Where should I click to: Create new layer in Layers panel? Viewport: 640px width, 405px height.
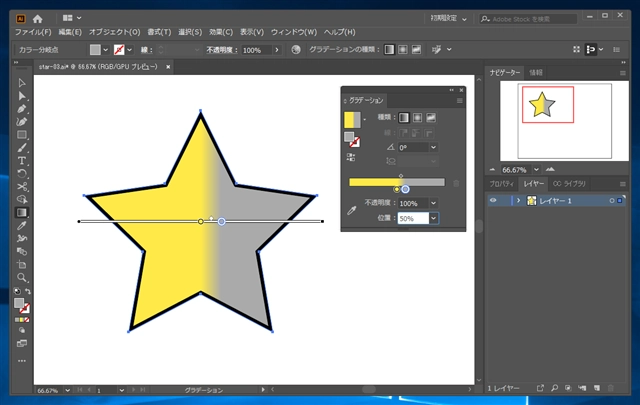point(597,388)
